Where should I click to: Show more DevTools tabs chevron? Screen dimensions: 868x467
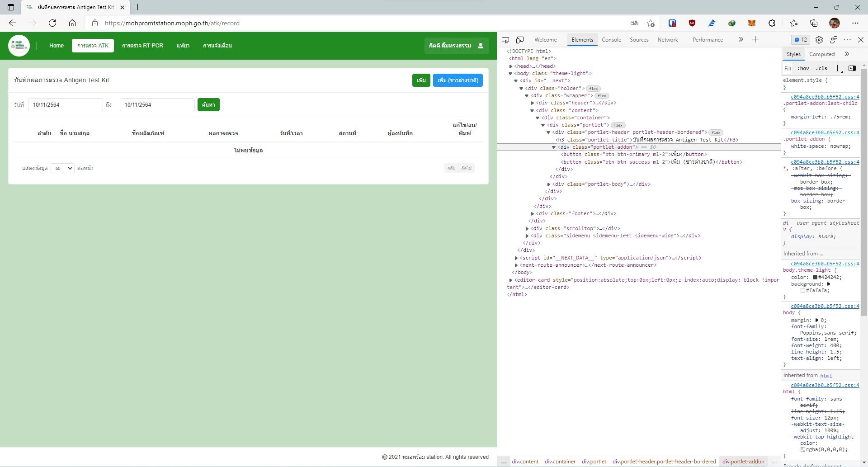click(x=741, y=40)
